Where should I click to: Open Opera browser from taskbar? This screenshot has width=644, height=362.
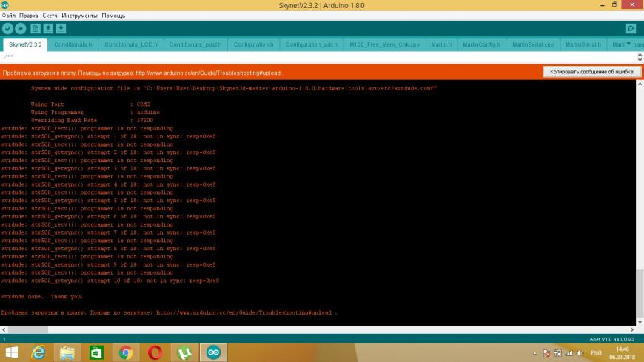(155, 352)
